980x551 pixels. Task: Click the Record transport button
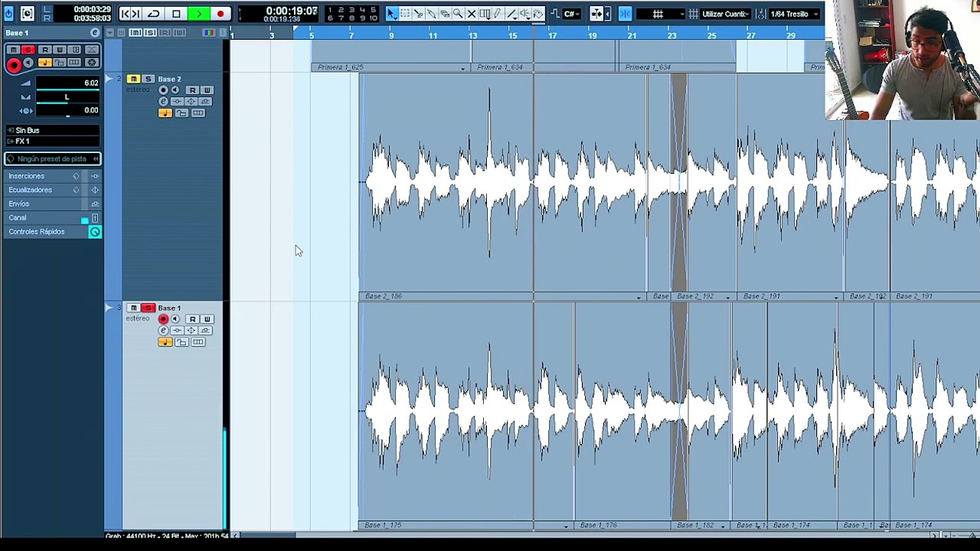pyautogui.click(x=220, y=14)
